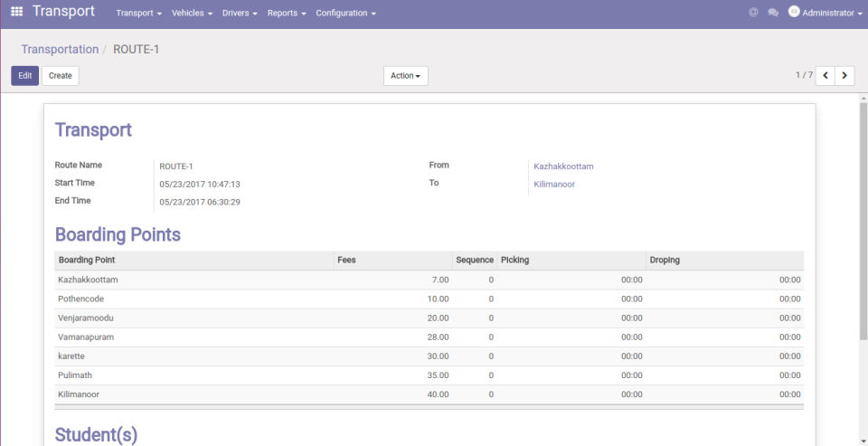
Task: Go to previous record arrow
Action: point(825,76)
